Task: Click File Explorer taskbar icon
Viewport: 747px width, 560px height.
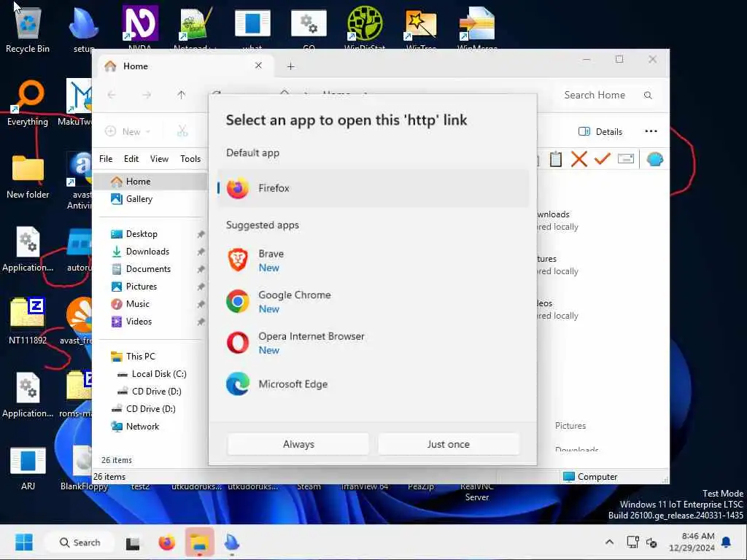Action: point(200,542)
